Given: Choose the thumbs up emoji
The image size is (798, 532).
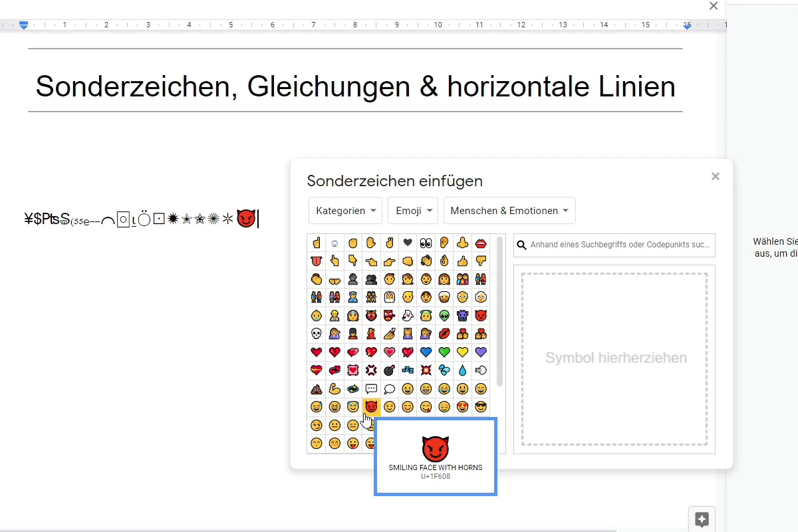Looking at the screenshot, I should point(462,261).
